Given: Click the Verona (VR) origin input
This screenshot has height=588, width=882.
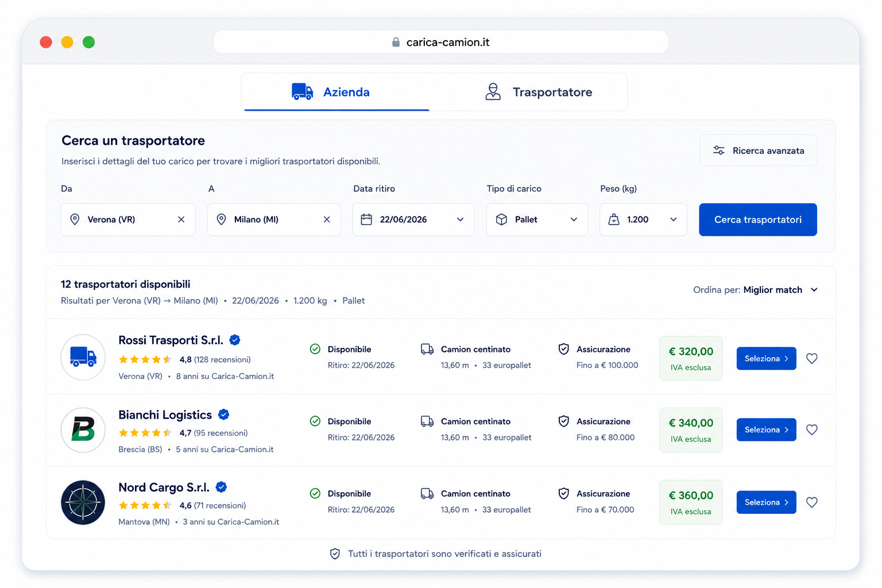Looking at the screenshot, I should (x=128, y=219).
